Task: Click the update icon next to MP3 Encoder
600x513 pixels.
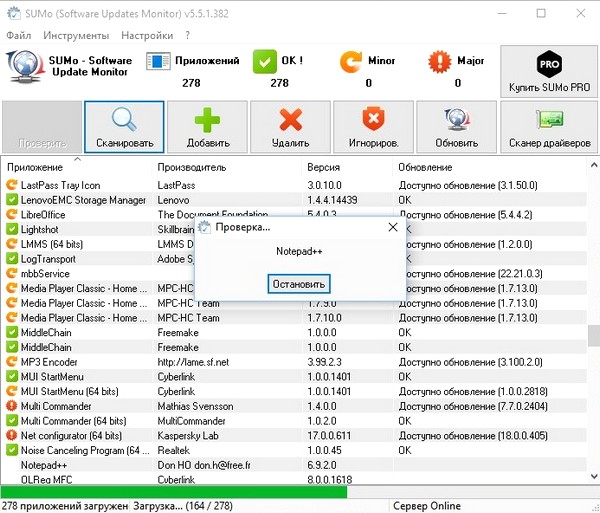Action: (x=12, y=362)
